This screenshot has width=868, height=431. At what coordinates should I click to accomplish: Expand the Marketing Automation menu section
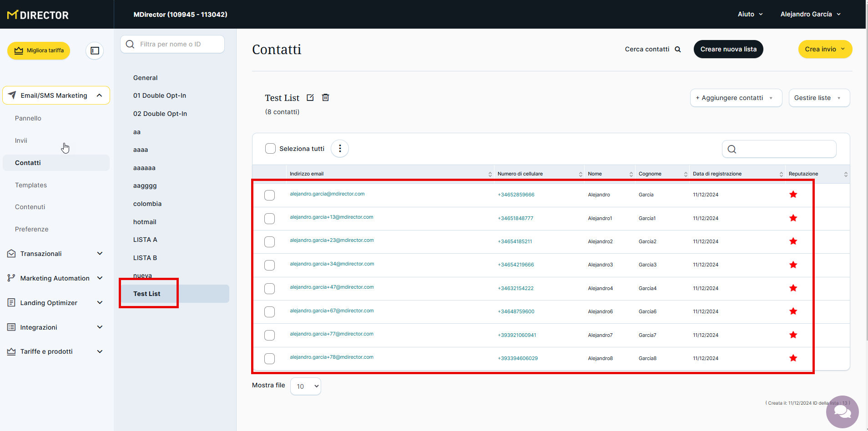56,278
